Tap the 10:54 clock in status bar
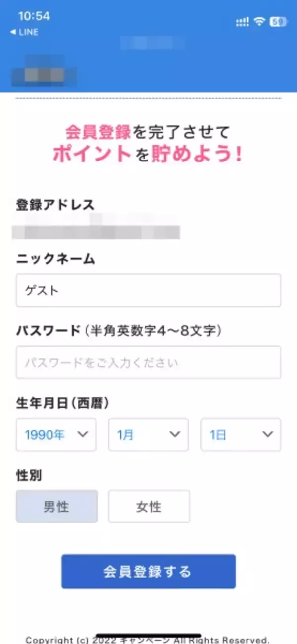 (34, 16)
